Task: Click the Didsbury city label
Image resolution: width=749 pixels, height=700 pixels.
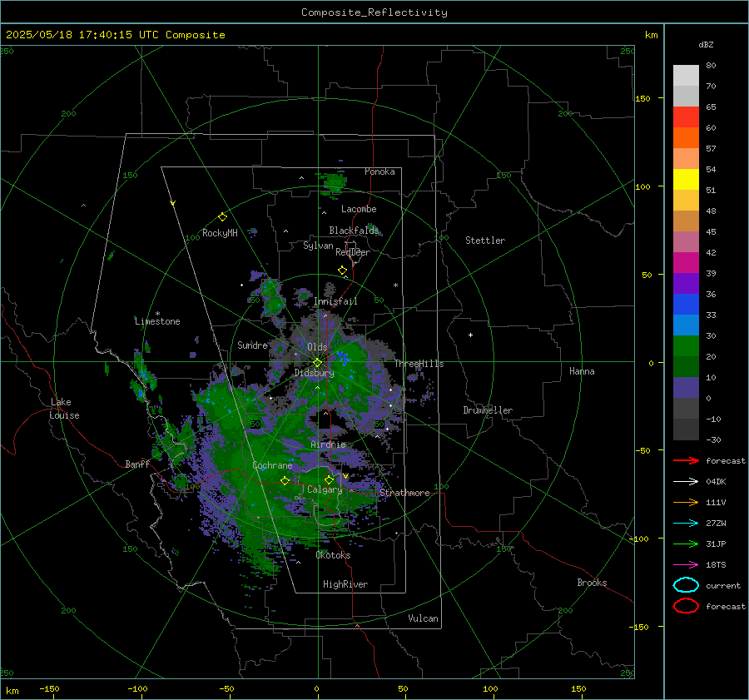Action: (x=314, y=373)
